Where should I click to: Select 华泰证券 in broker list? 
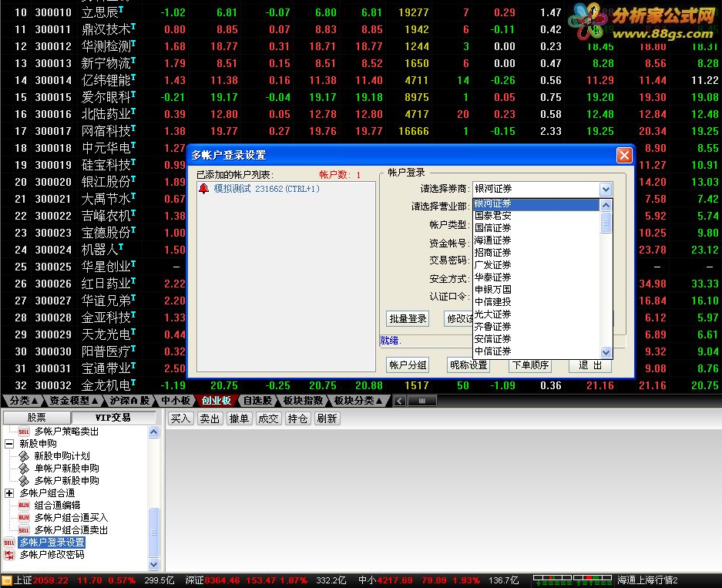click(x=536, y=277)
